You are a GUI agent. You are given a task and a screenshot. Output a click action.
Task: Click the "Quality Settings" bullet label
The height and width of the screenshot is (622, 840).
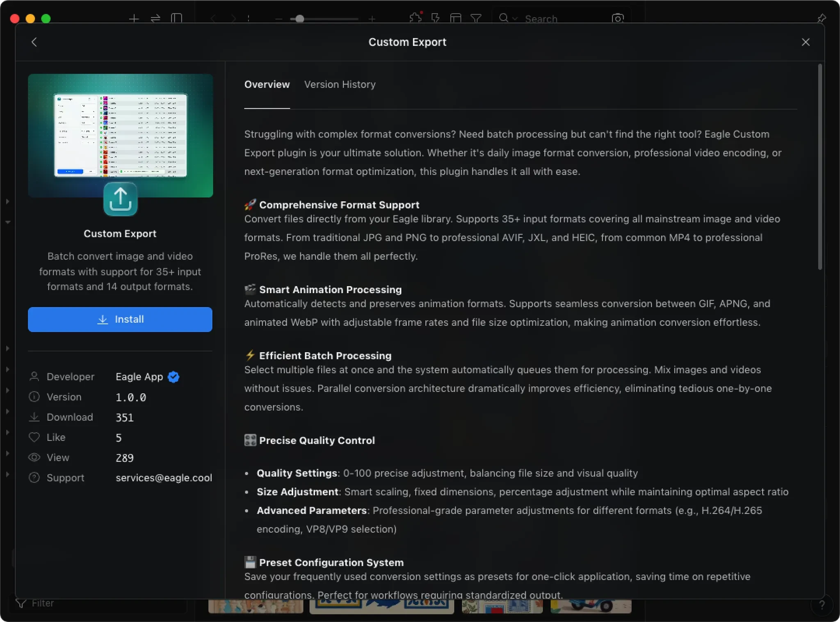[x=297, y=473]
